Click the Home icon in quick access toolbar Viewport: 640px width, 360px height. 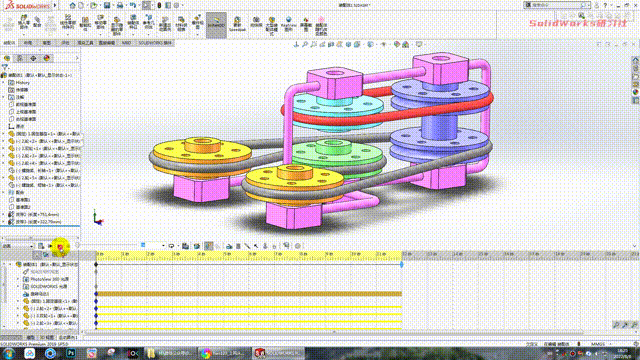pos(72,5)
